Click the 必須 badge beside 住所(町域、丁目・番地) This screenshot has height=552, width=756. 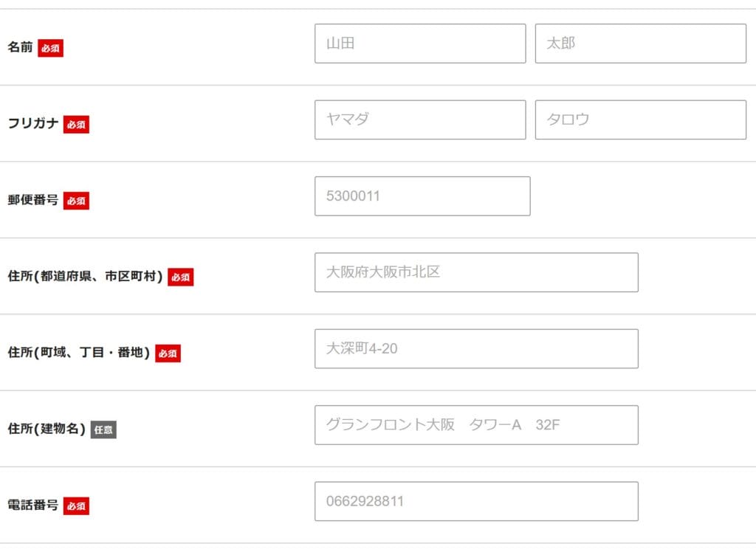point(168,353)
